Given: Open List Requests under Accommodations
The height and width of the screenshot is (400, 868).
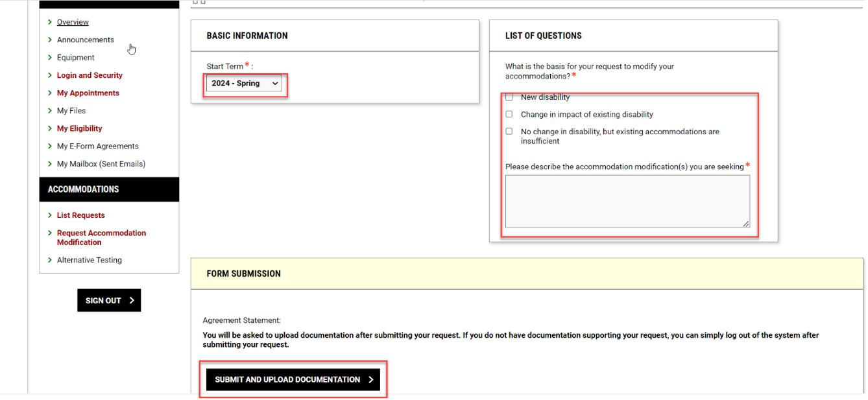Looking at the screenshot, I should [x=80, y=215].
